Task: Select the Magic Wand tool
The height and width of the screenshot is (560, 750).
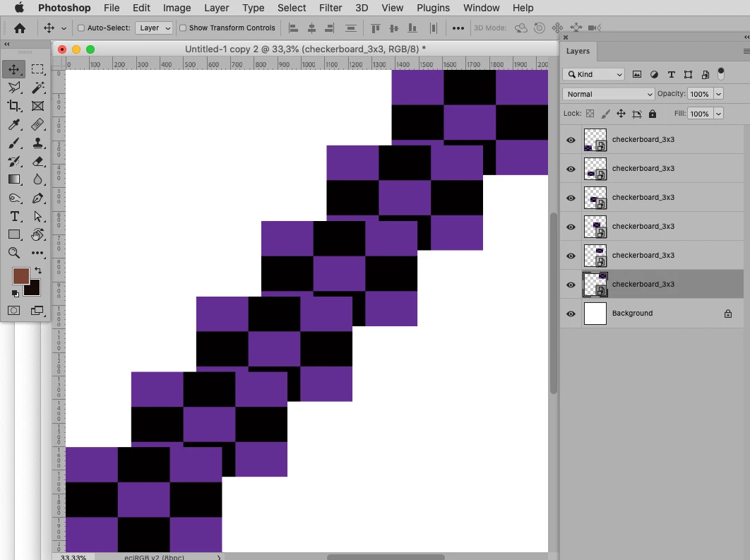Action: click(x=37, y=88)
